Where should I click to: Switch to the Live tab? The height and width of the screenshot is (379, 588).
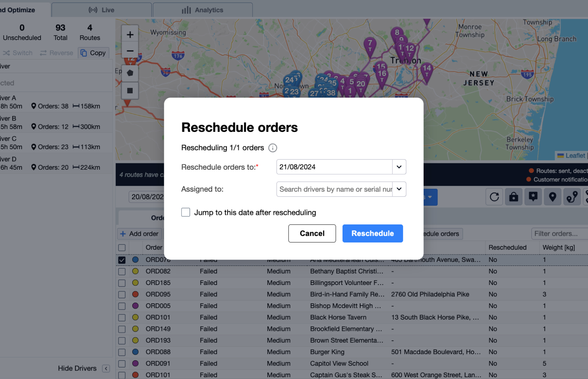pos(101,10)
